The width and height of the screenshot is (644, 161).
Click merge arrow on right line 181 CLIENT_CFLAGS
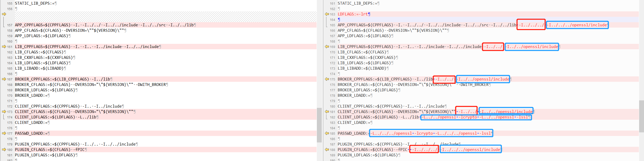pyautogui.click(x=327, y=112)
